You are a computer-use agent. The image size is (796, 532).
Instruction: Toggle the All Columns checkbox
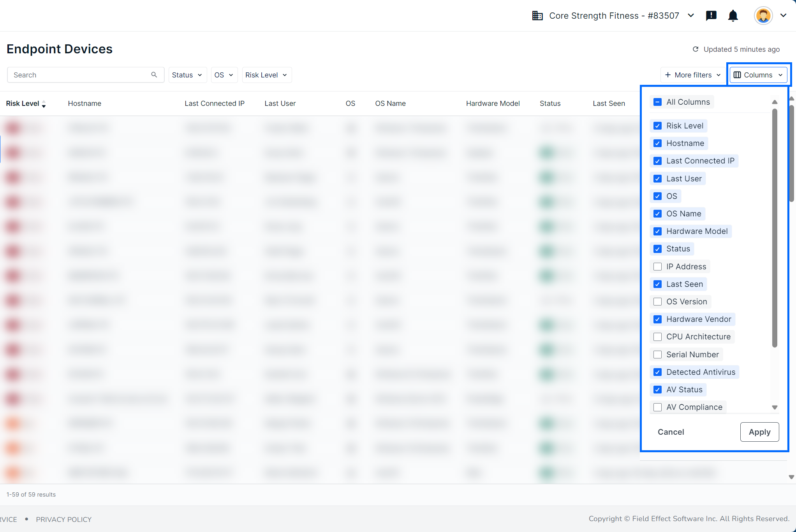[657, 102]
